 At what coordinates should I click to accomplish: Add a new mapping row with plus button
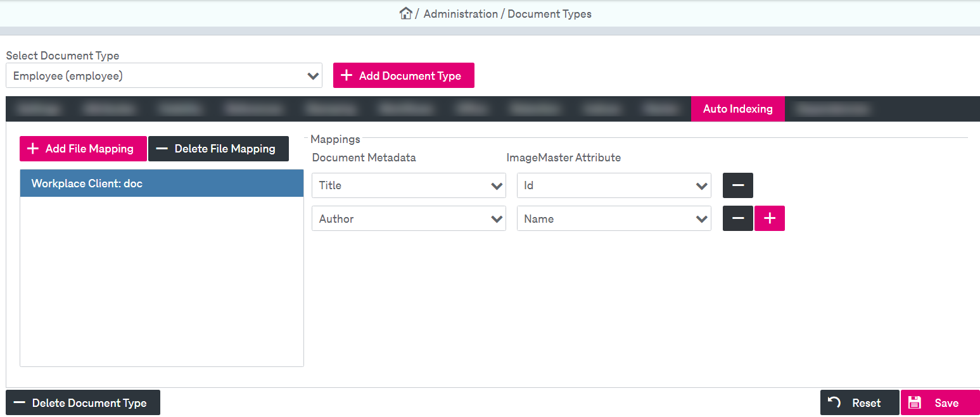pyautogui.click(x=769, y=218)
